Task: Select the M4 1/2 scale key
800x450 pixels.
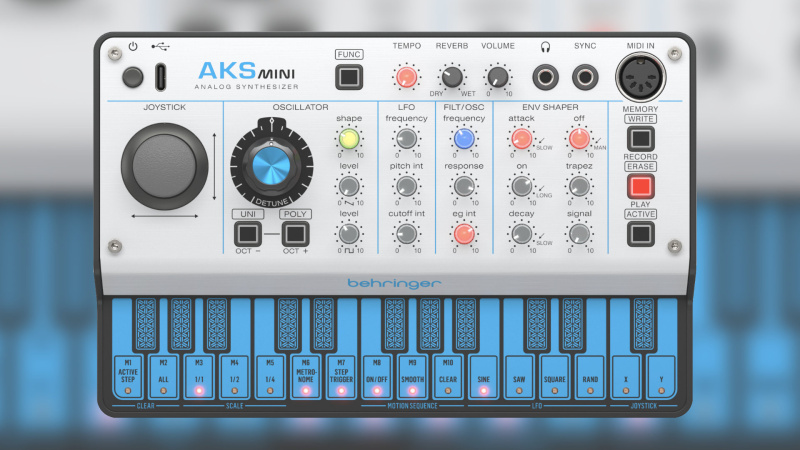Action: tap(234, 377)
